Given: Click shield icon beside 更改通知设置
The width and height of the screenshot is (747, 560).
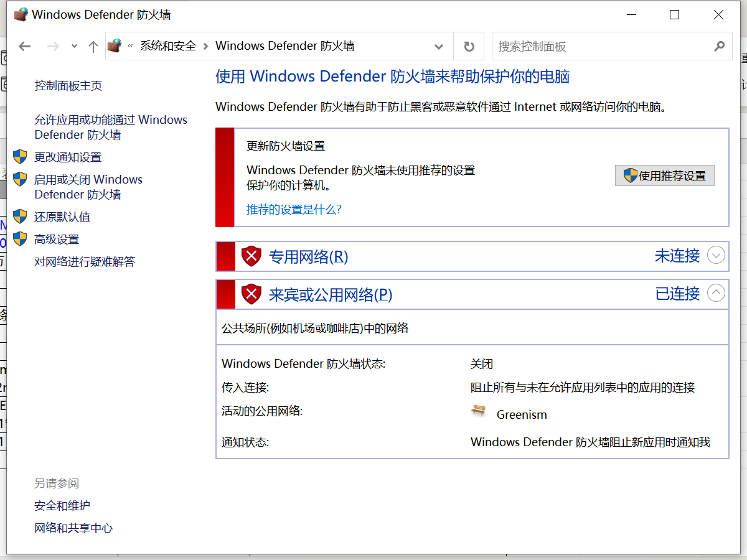Looking at the screenshot, I should 21,157.
